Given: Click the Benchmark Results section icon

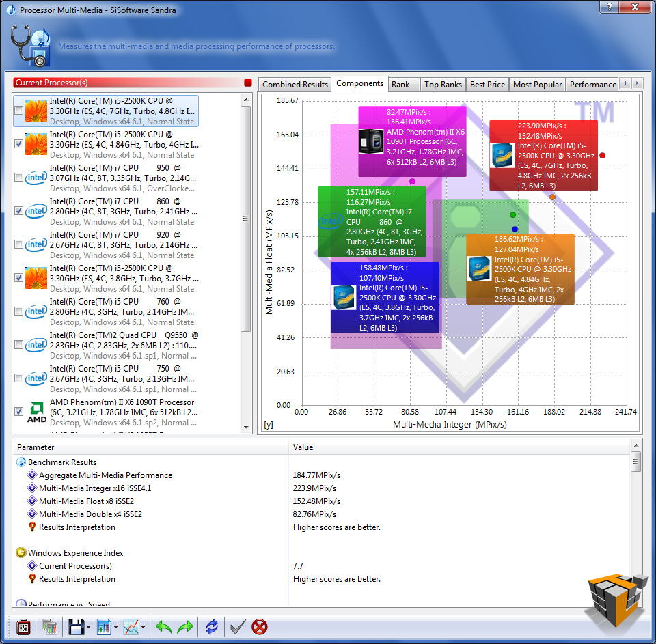Looking at the screenshot, I should (21, 462).
